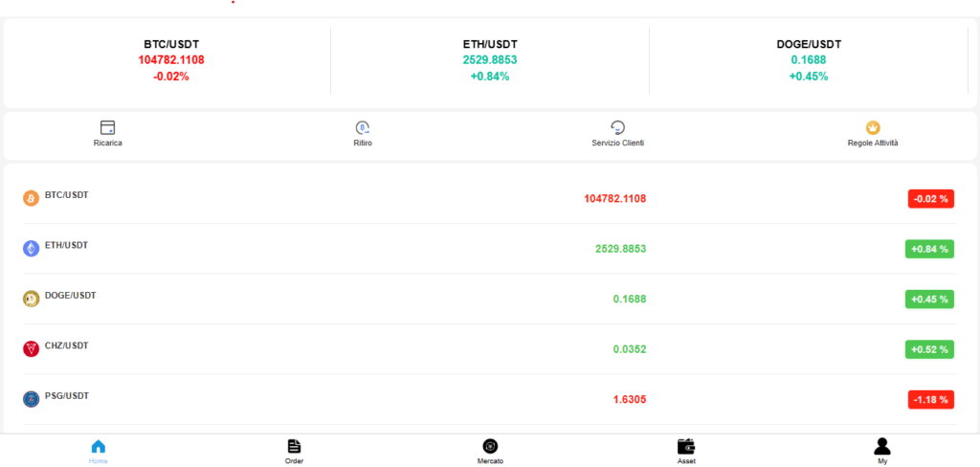Click top ticker price 0.1688
The width and height of the screenshot is (980, 467).
[x=809, y=60]
